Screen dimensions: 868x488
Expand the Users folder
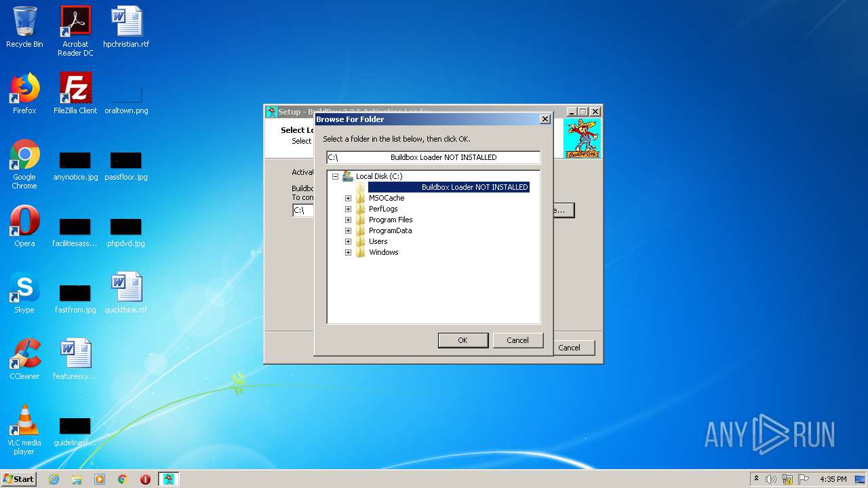click(x=348, y=241)
